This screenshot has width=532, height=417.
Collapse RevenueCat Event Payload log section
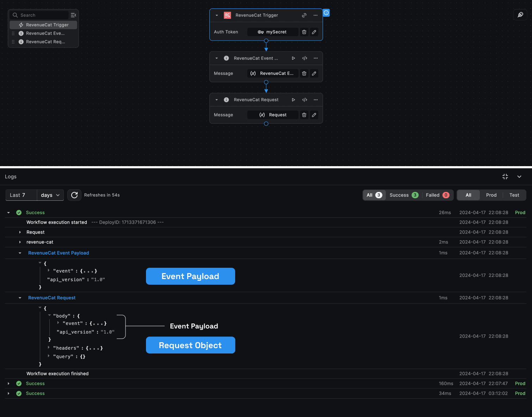click(x=20, y=253)
